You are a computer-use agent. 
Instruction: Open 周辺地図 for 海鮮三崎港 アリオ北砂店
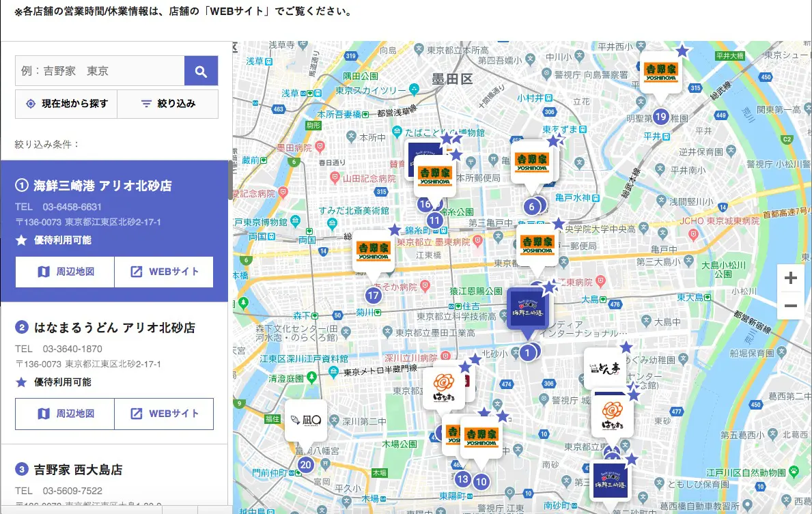[65, 272]
